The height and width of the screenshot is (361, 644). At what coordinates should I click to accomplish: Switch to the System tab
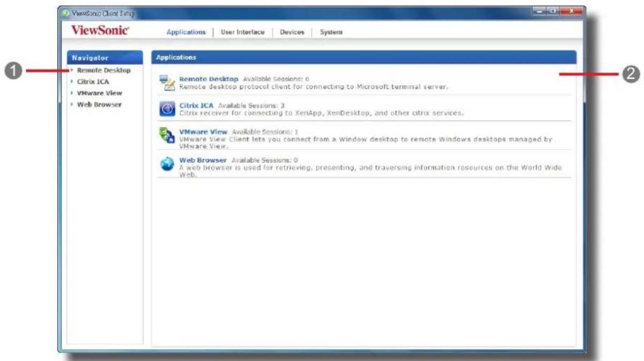click(x=331, y=32)
